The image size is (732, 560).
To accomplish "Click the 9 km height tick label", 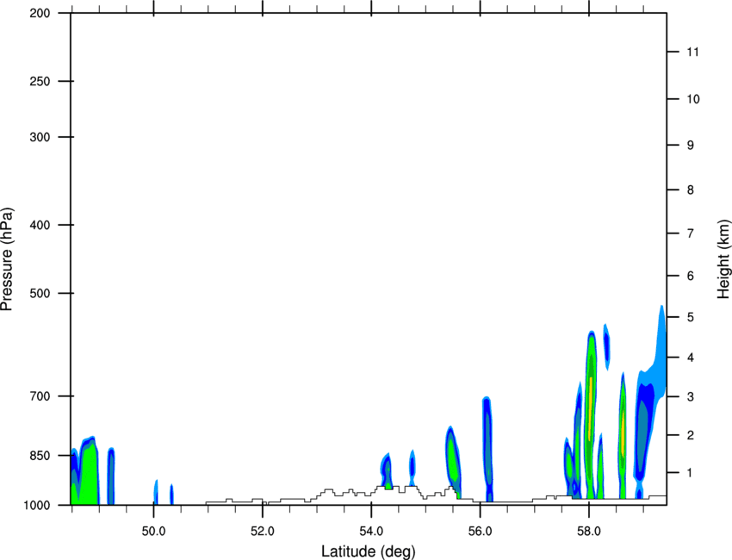I will tap(691, 146).
